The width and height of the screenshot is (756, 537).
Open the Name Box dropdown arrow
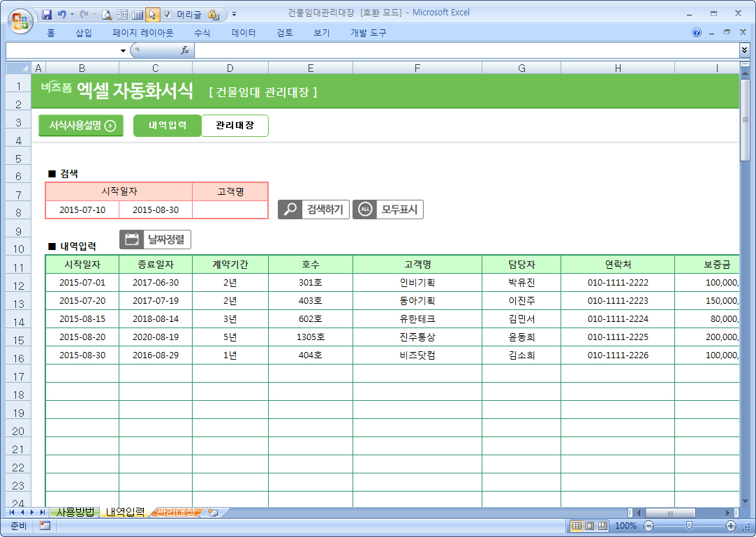tap(123, 50)
